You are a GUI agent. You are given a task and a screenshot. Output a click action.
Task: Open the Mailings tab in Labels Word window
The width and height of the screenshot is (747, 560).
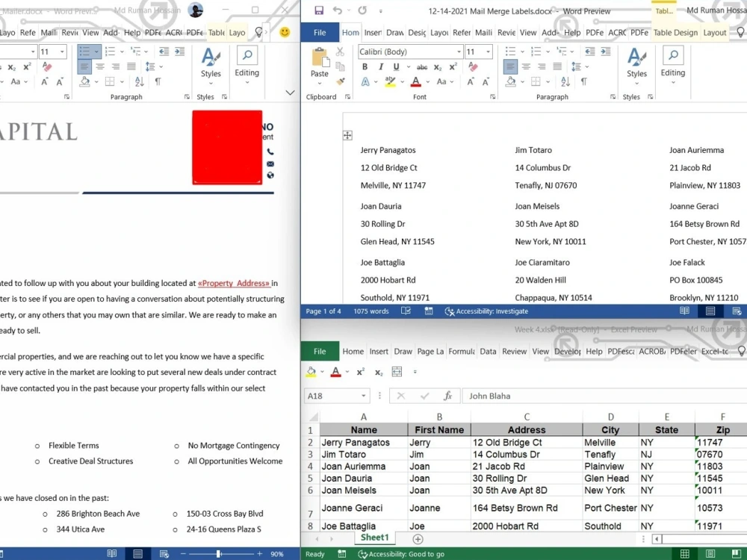(x=483, y=32)
